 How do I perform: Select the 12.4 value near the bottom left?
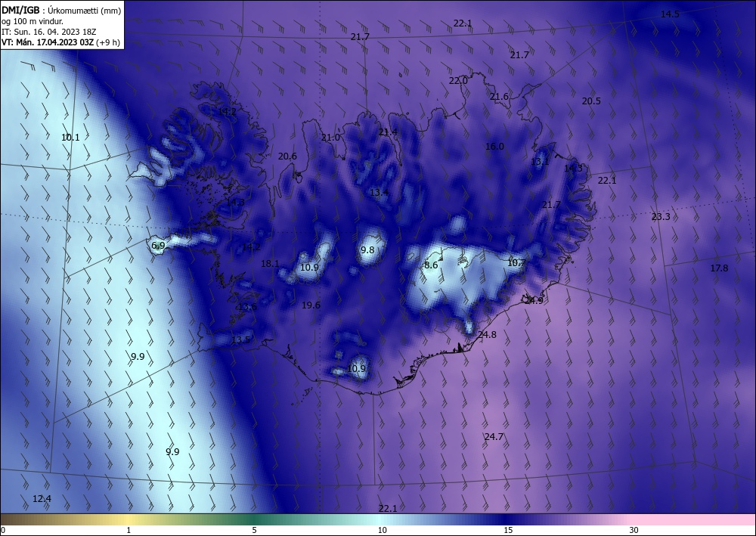click(x=42, y=499)
